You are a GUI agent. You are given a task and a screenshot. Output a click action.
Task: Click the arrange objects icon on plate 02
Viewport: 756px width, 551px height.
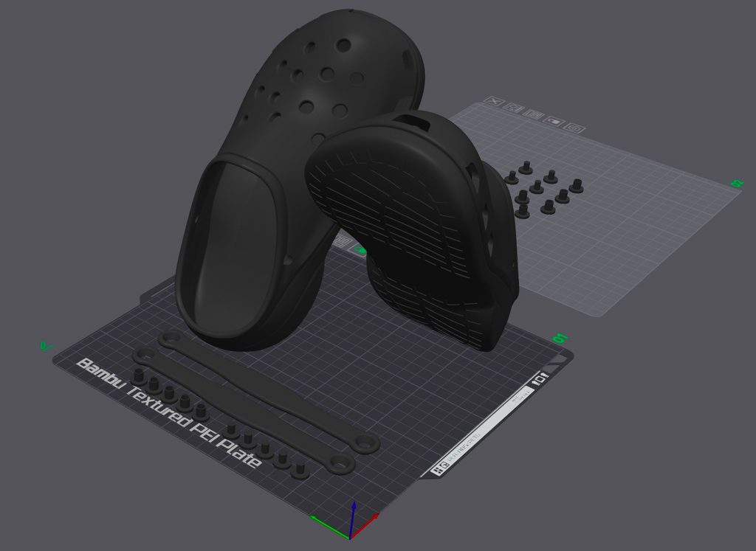tap(533, 114)
